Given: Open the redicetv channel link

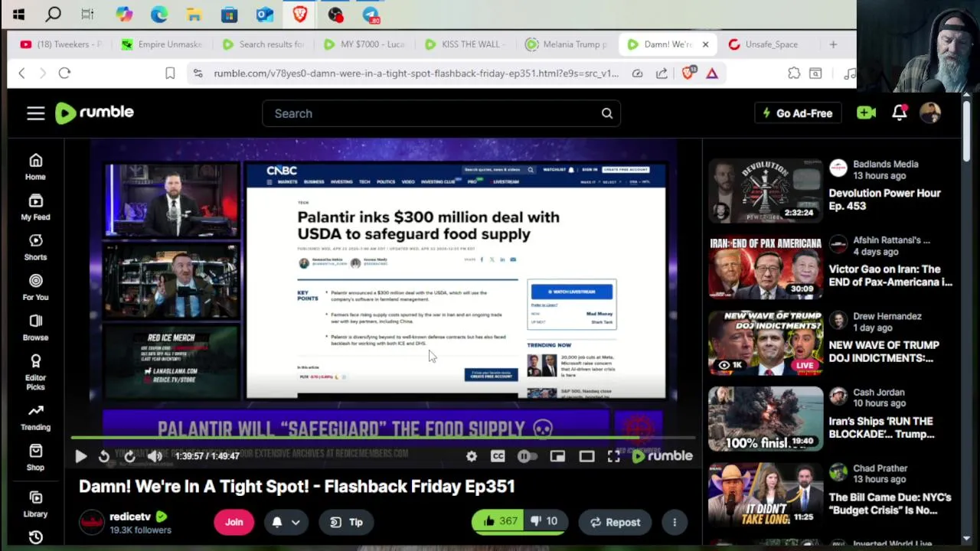Looking at the screenshot, I should [130, 517].
